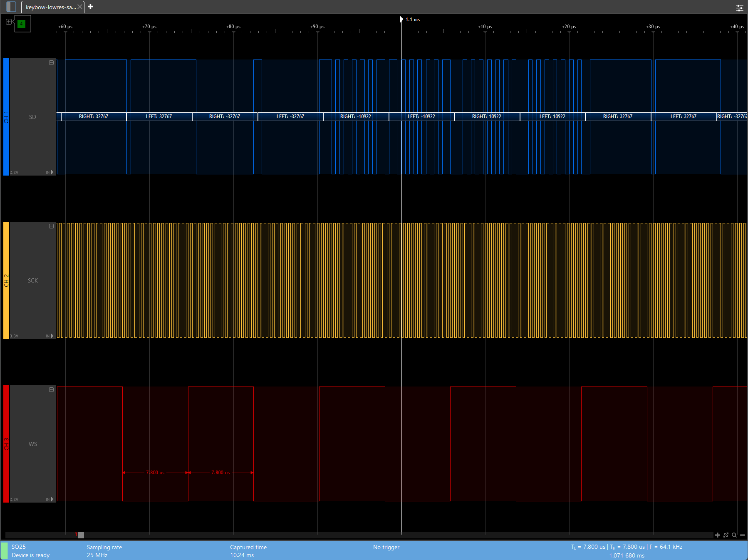This screenshot has width=748, height=560.
Task: Click the 3.3V threshold label on the SCK channel
Action: pos(14,336)
